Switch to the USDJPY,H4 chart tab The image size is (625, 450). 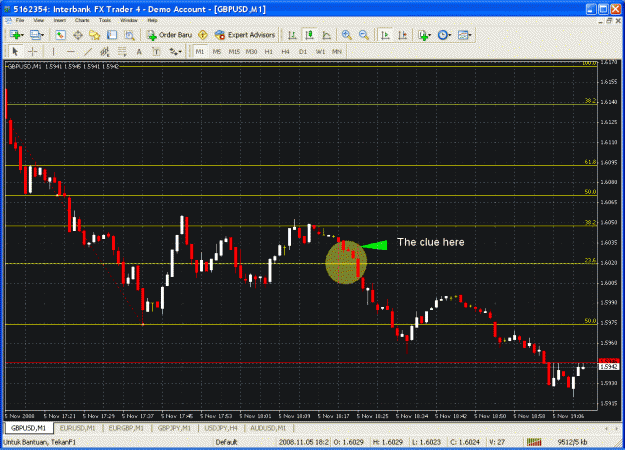pos(221,428)
